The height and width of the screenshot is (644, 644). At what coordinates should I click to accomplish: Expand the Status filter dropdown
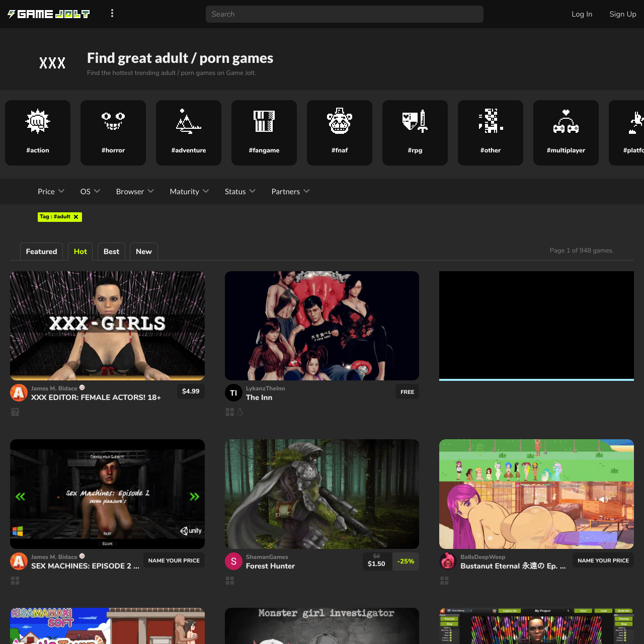coord(240,192)
